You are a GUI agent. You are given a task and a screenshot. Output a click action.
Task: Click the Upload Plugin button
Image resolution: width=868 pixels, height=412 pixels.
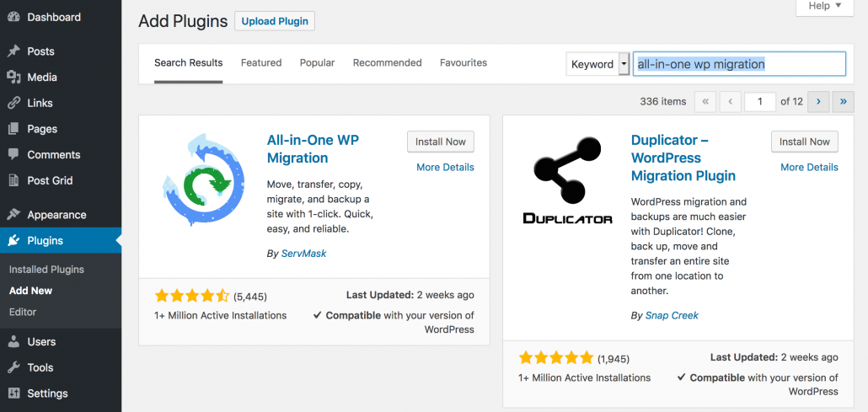pyautogui.click(x=275, y=22)
